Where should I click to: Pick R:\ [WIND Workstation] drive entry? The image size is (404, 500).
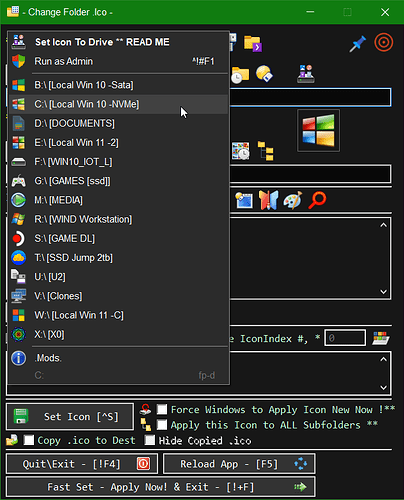click(118, 219)
